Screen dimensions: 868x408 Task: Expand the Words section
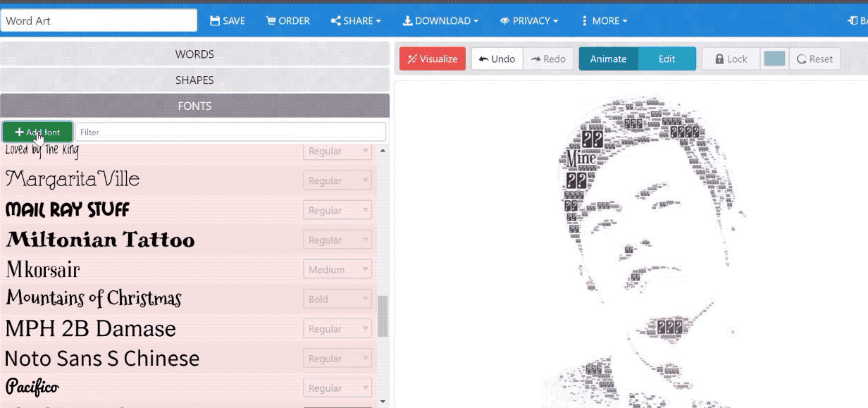[194, 54]
